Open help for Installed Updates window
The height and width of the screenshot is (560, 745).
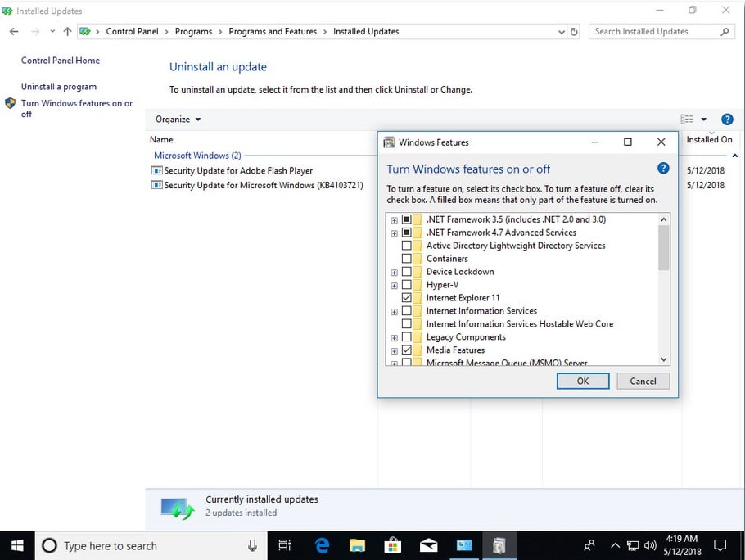(727, 120)
